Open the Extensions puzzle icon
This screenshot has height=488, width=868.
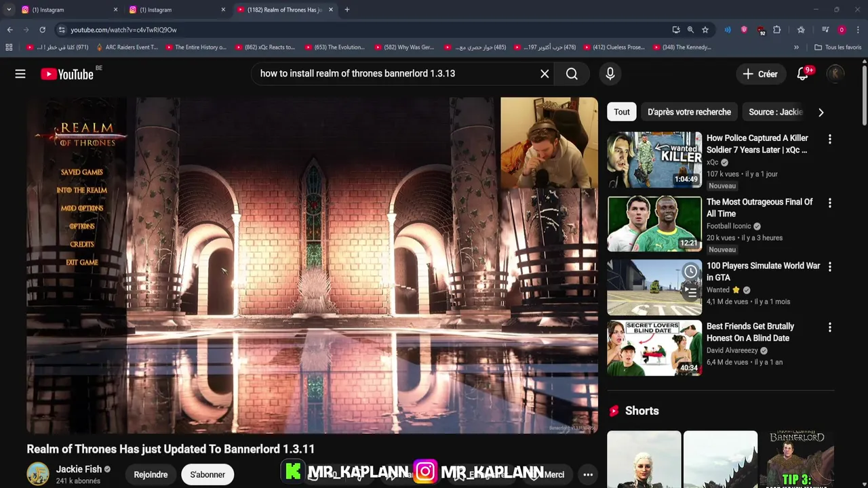pos(777,30)
